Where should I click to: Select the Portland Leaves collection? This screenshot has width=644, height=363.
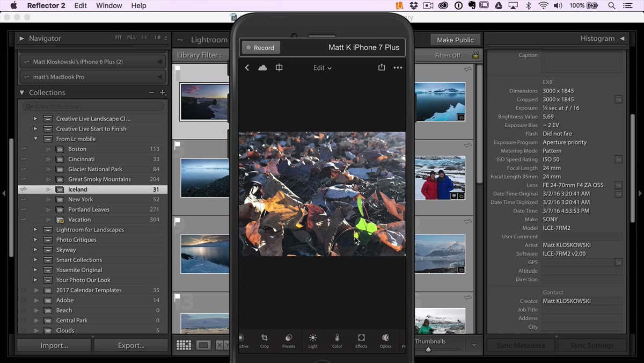pyautogui.click(x=89, y=209)
